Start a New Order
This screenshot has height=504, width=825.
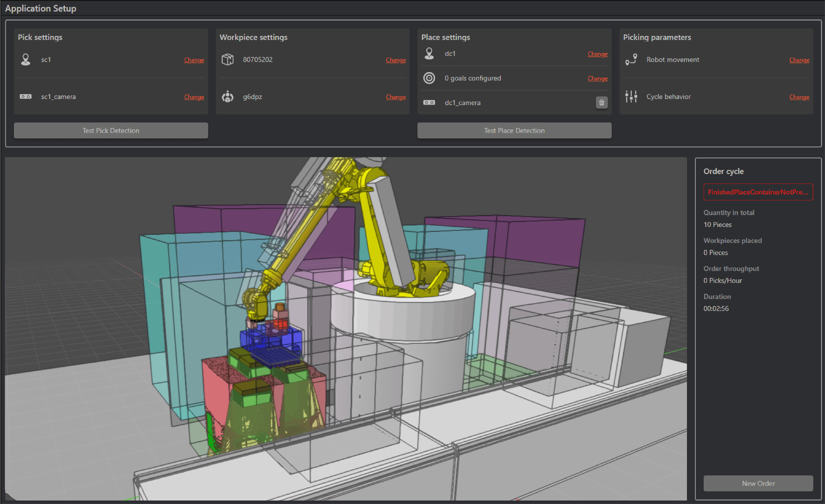coord(758,483)
